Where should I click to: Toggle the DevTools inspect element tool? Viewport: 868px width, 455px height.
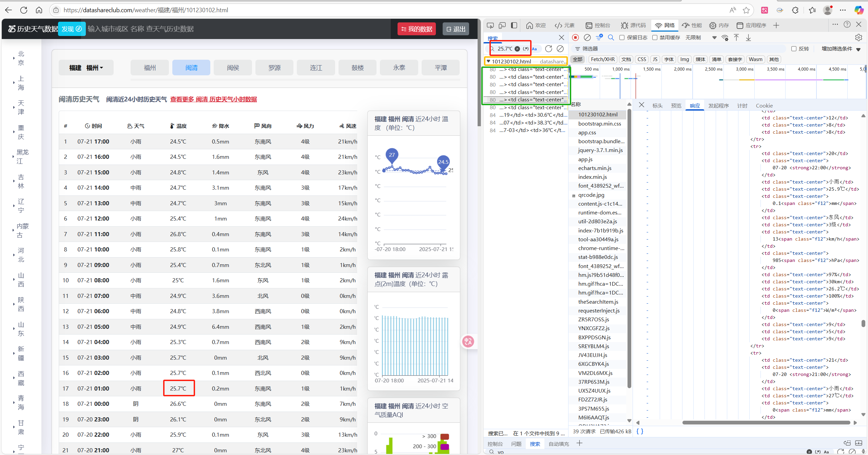pos(490,25)
